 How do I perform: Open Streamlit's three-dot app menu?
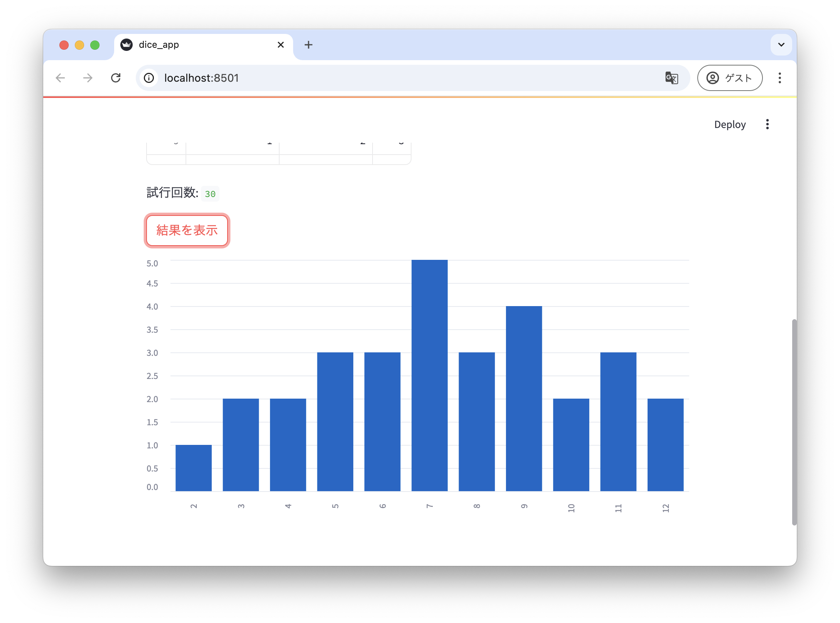click(767, 124)
